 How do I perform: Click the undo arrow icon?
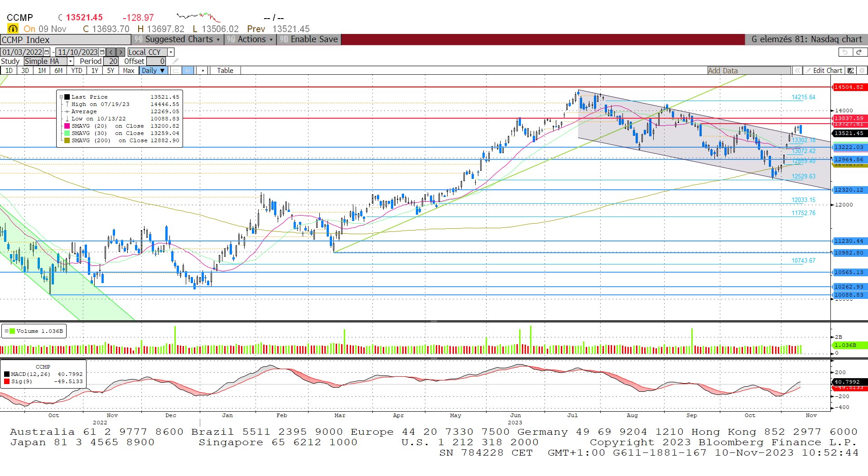point(845,52)
